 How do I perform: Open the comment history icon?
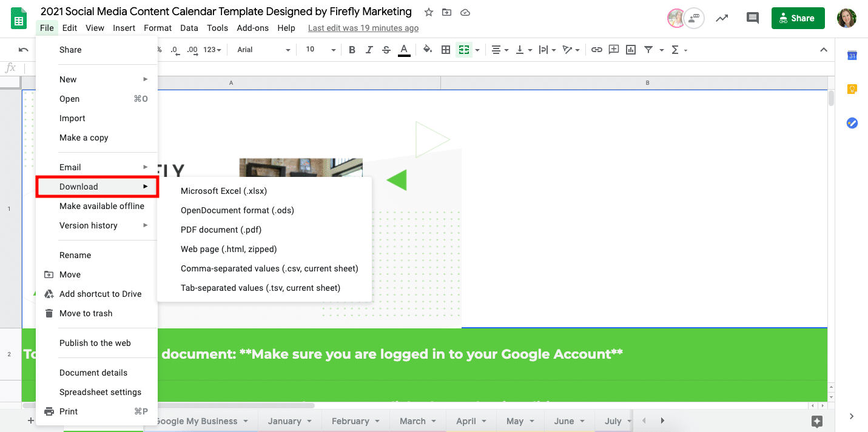tap(753, 18)
